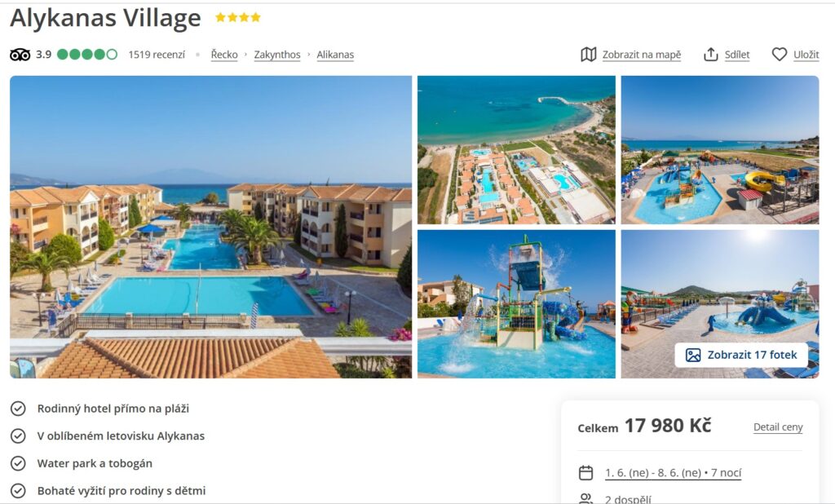The height and width of the screenshot is (504, 835).
Task: Click checkmark next to Water park a tobogán
Action: point(18,463)
